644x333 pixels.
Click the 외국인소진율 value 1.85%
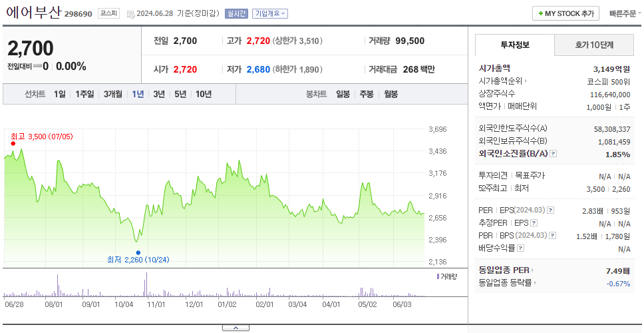(617, 155)
